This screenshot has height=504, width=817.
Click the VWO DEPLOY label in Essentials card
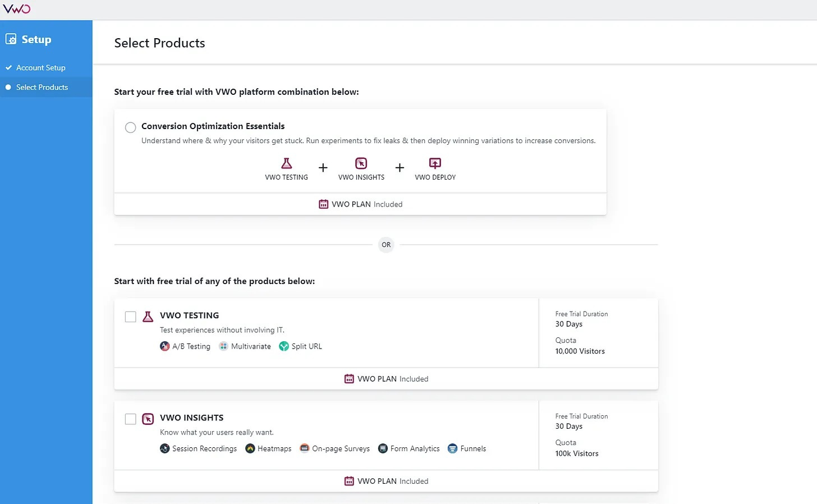click(435, 177)
